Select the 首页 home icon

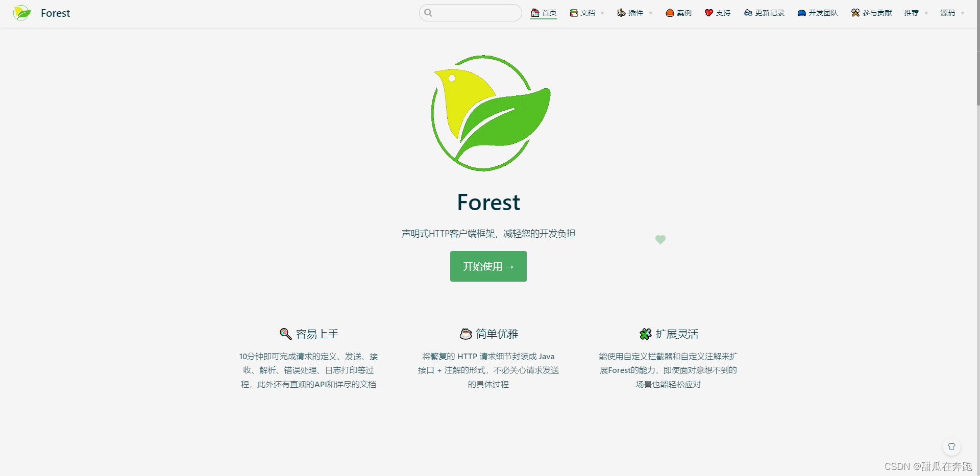(534, 12)
